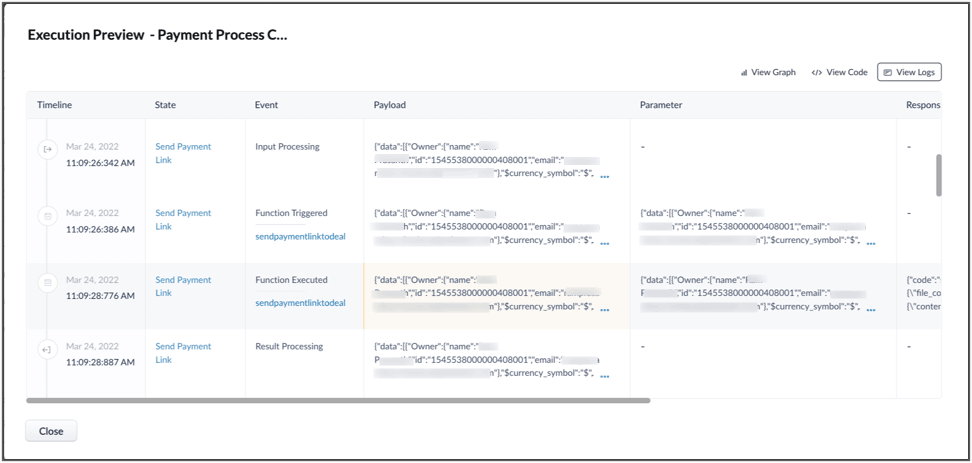Image resolution: width=972 pixels, height=463 pixels.
Task: Open the Function Triggered sendpaymentlinktodeal link
Action: [300, 236]
